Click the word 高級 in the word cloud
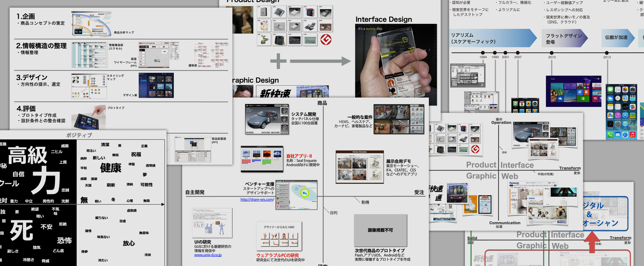This screenshot has height=266, width=644. point(28,155)
